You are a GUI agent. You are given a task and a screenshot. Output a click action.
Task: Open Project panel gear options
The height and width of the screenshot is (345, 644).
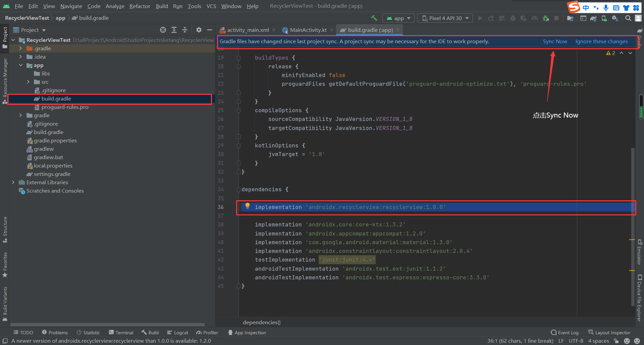(x=199, y=30)
